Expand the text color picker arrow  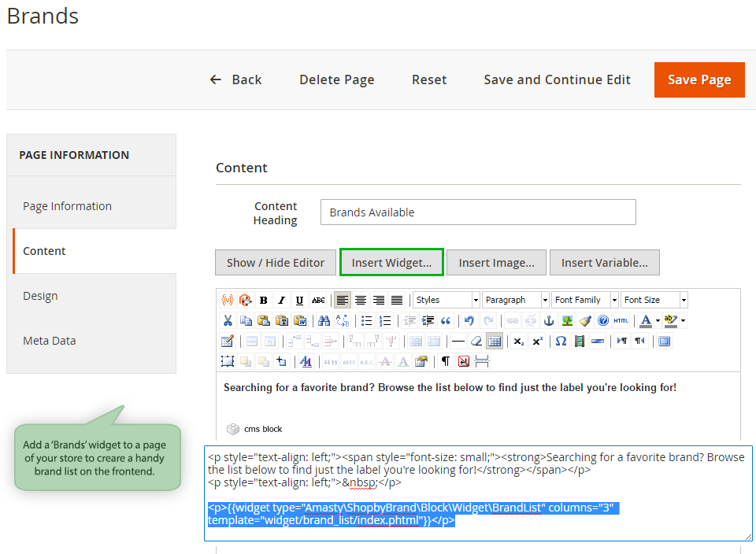(658, 320)
